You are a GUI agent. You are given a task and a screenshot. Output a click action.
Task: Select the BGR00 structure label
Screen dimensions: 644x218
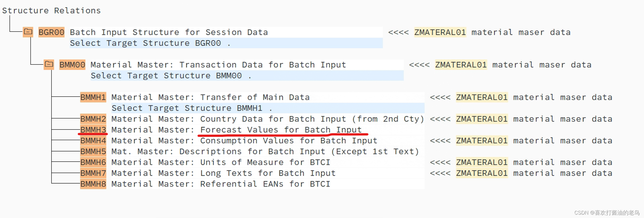point(51,32)
